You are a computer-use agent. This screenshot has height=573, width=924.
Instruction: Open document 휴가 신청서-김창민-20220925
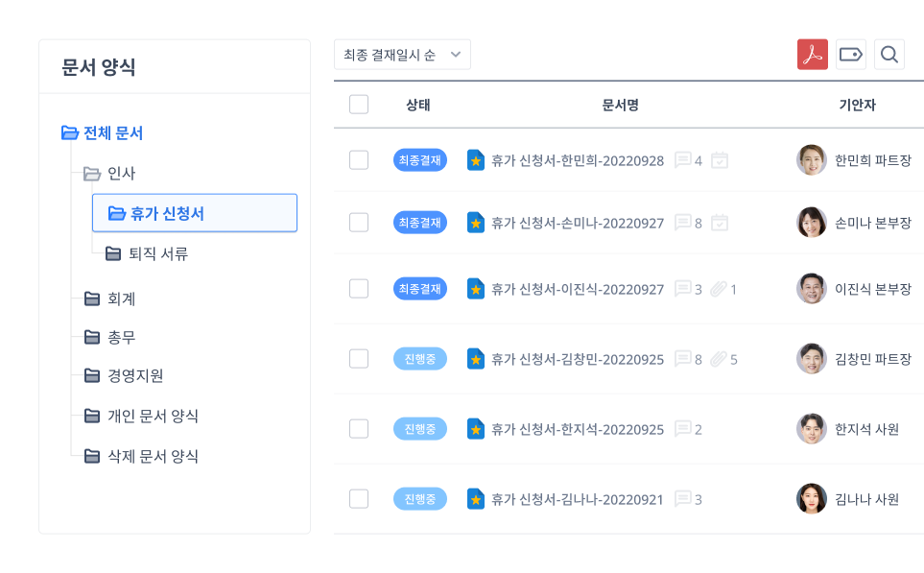point(577,359)
